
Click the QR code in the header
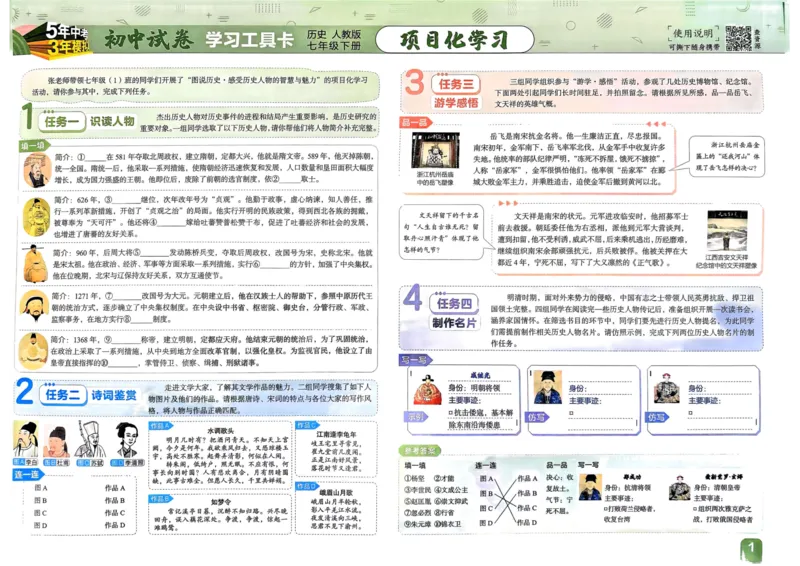[738, 38]
